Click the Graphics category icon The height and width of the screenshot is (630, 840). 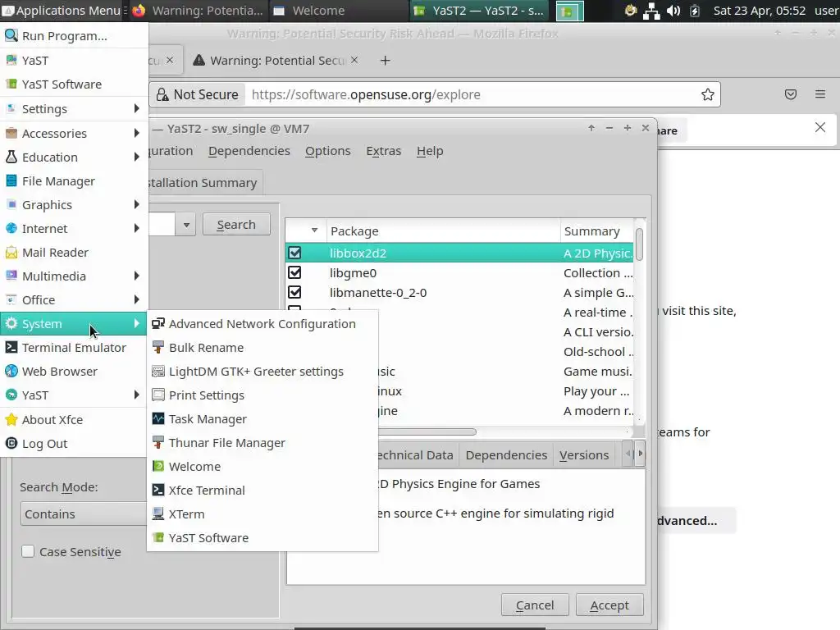point(11,204)
